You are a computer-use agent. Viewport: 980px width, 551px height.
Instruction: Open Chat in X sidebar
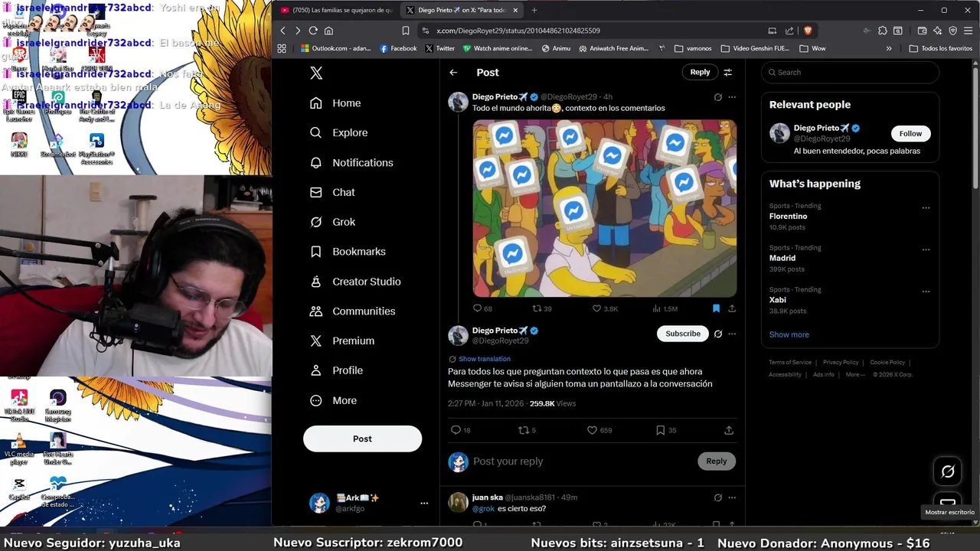(x=332, y=192)
